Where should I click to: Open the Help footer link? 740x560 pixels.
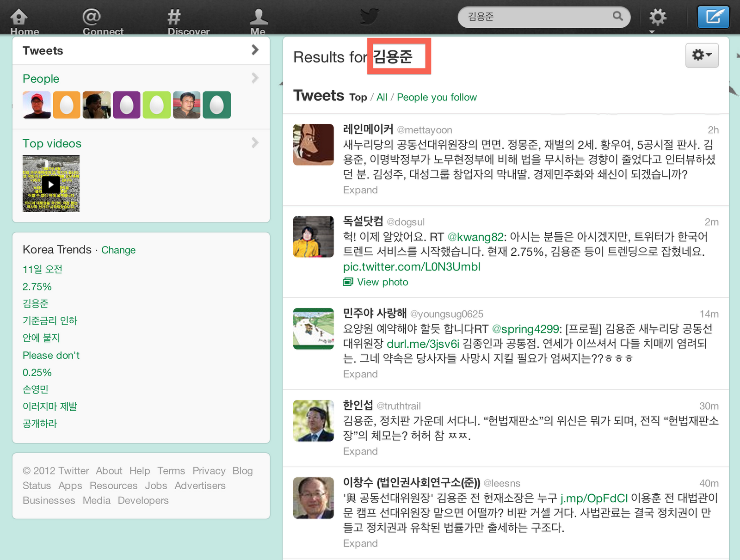(x=140, y=471)
